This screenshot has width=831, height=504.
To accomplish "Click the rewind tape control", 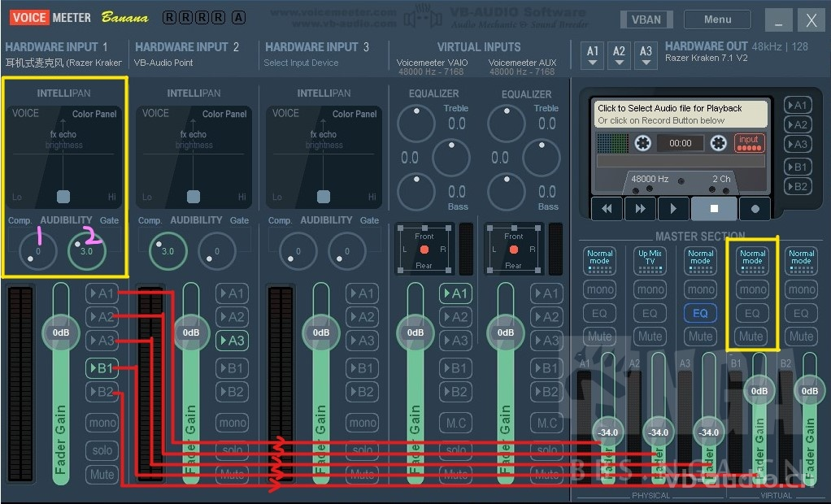I will [x=607, y=208].
